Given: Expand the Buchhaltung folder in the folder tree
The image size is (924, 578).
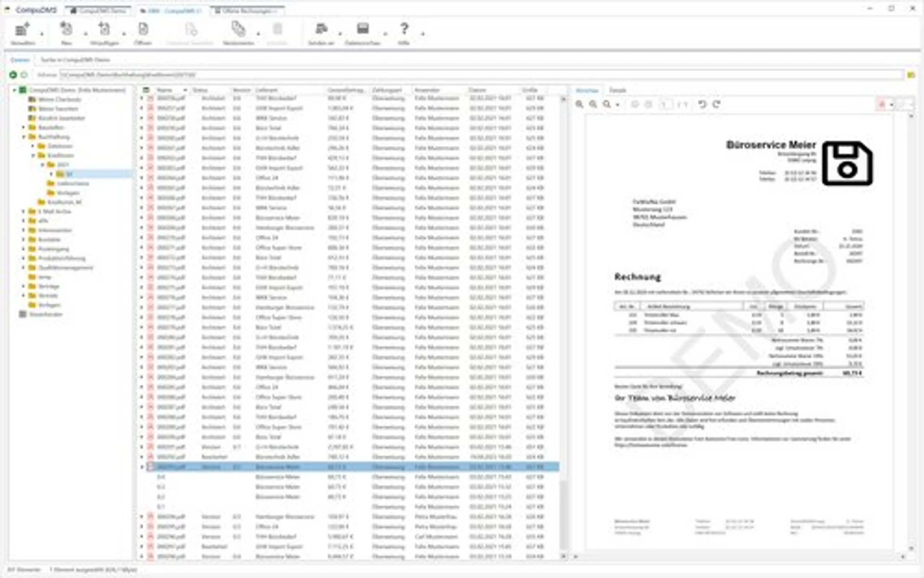Looking at the screenshot, I should point(24,137).
